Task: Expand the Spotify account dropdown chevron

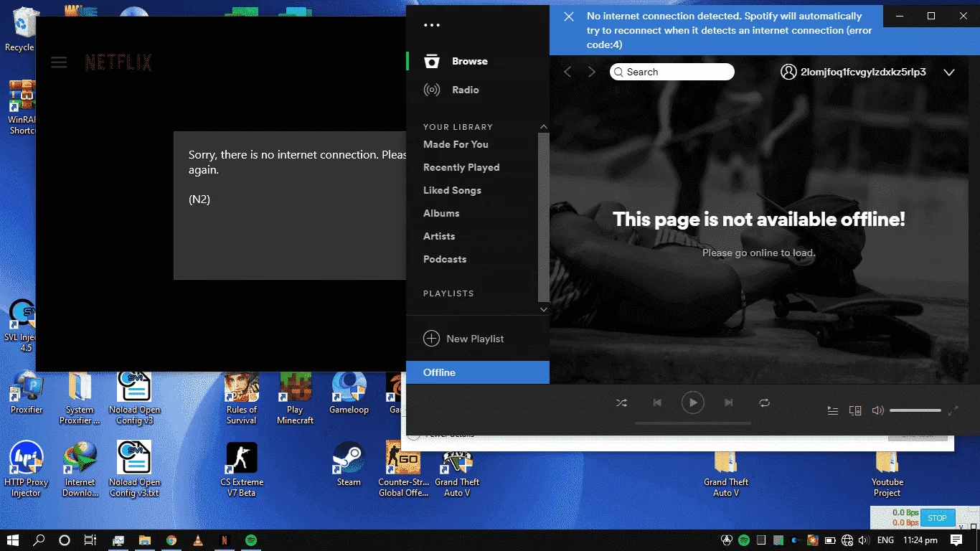Action: pos(949,72)
